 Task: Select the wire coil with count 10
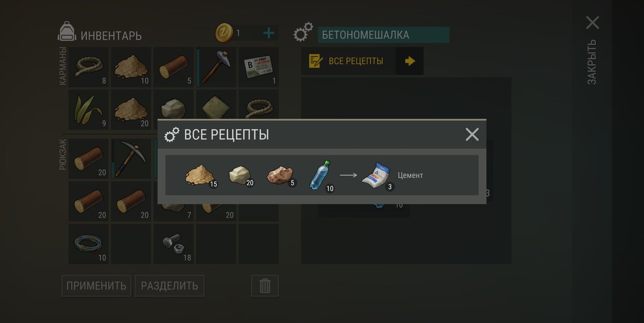click(89, 243)
